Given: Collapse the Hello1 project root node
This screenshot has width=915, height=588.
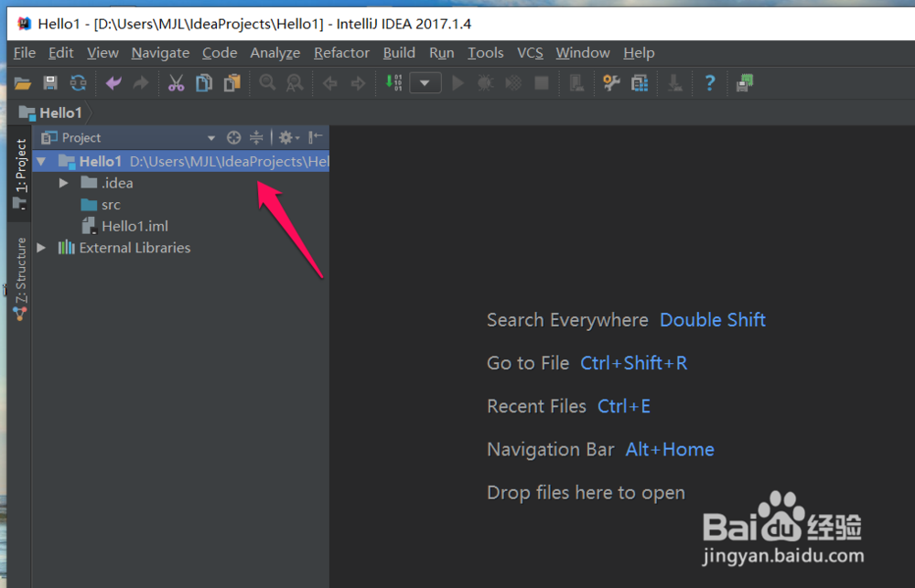Looking at the screenshot, I should pyautogui.click(x=41, y=161).
